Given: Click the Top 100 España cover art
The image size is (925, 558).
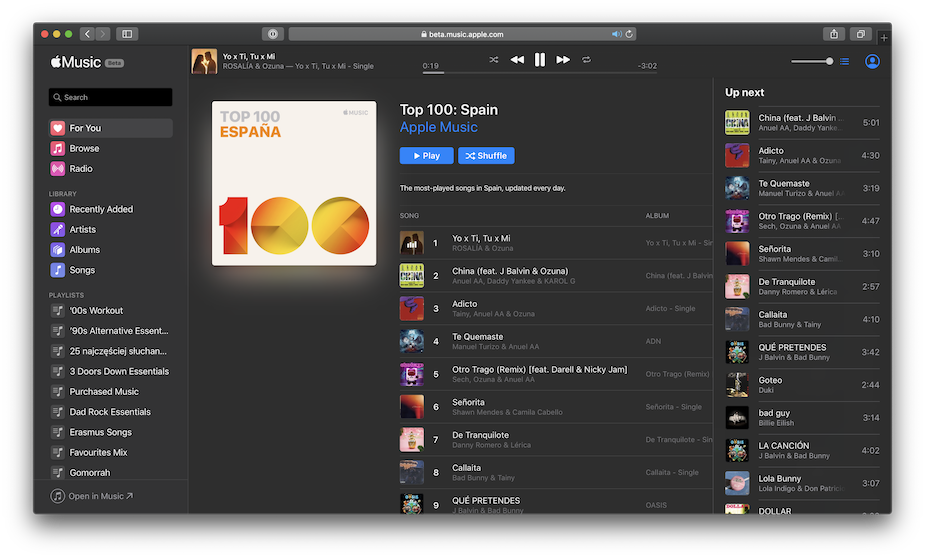Looking at the screenshot, I should [294, 183].
